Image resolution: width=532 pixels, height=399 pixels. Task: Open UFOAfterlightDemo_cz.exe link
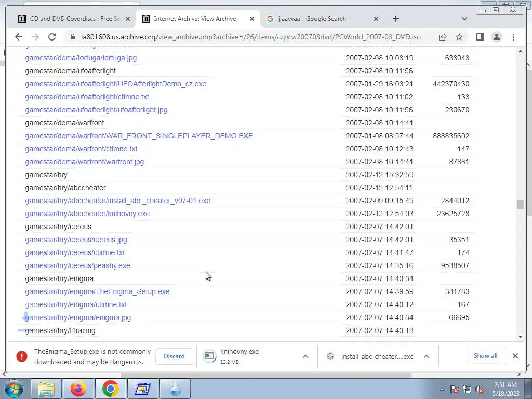point(116,84)
